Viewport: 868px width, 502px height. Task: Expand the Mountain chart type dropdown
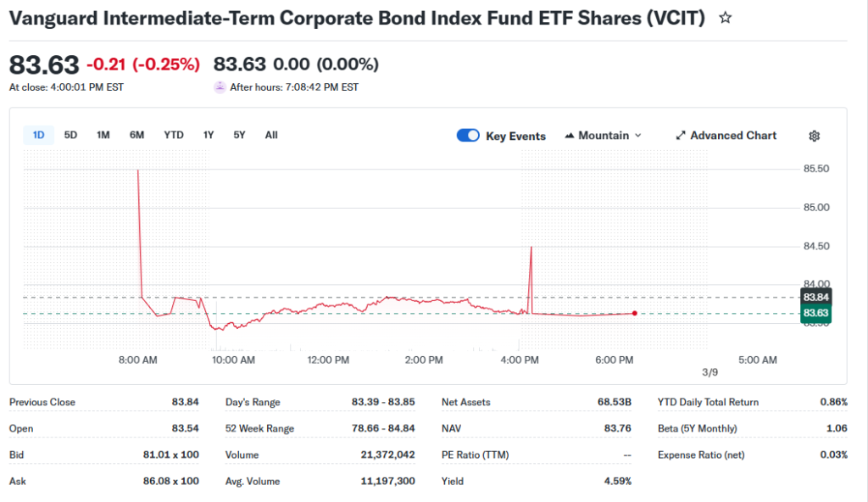[637, 136]
